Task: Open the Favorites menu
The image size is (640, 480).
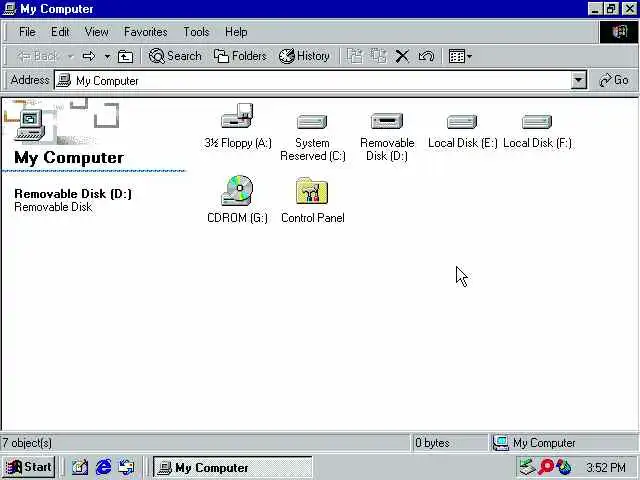Action: tap(146, 32)
